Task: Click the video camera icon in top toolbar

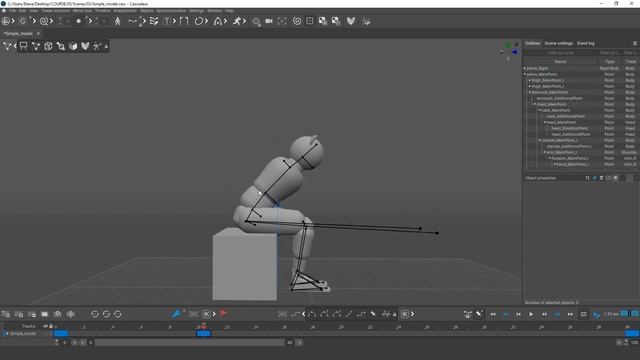Action: [x=269, y=21]
